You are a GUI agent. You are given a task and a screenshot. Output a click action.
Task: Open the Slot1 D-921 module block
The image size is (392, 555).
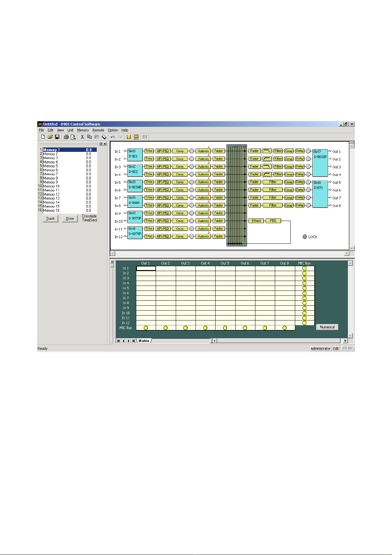point(135,155)
